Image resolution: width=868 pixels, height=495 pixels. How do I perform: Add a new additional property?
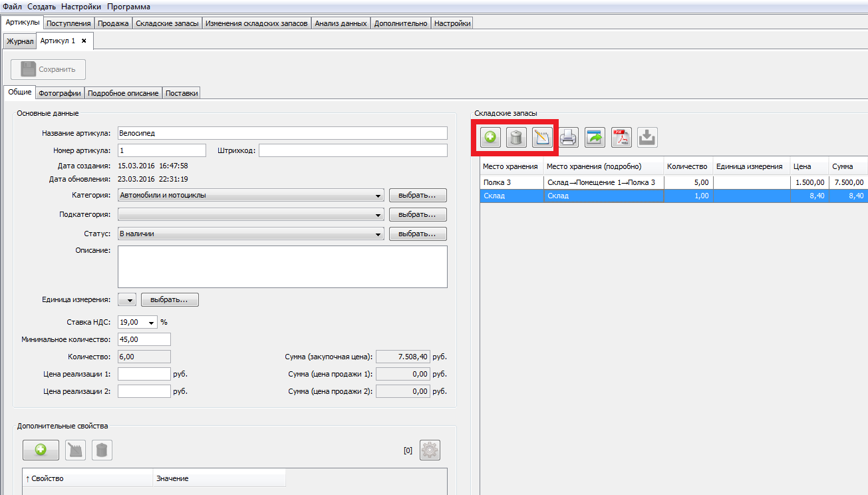(x=41, y=450)
